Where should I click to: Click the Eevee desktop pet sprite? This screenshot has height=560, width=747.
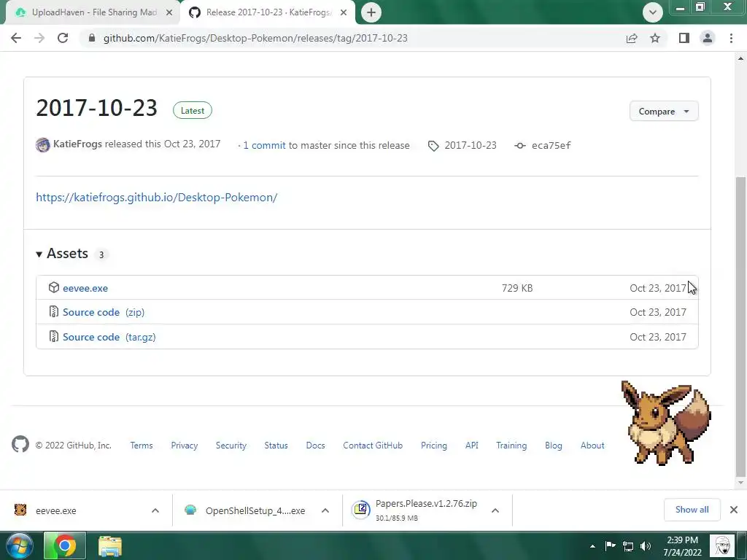666,423
